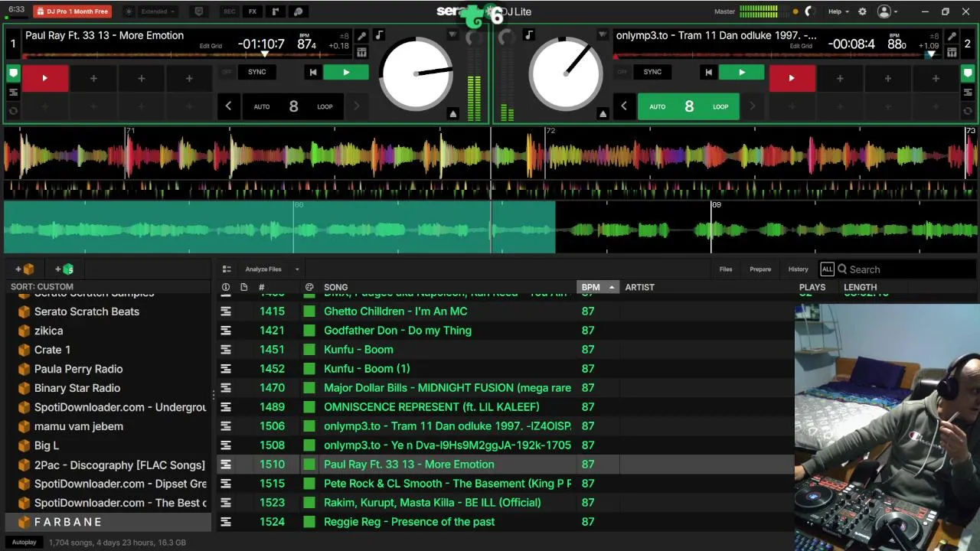Activate the 8-beat auto loop on deck 1

point(293,106)
